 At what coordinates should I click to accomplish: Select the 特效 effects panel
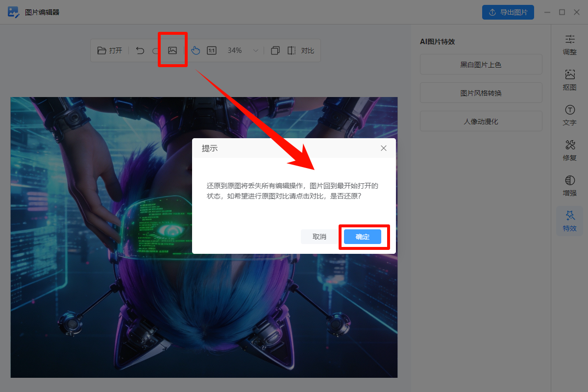point(569,221)
